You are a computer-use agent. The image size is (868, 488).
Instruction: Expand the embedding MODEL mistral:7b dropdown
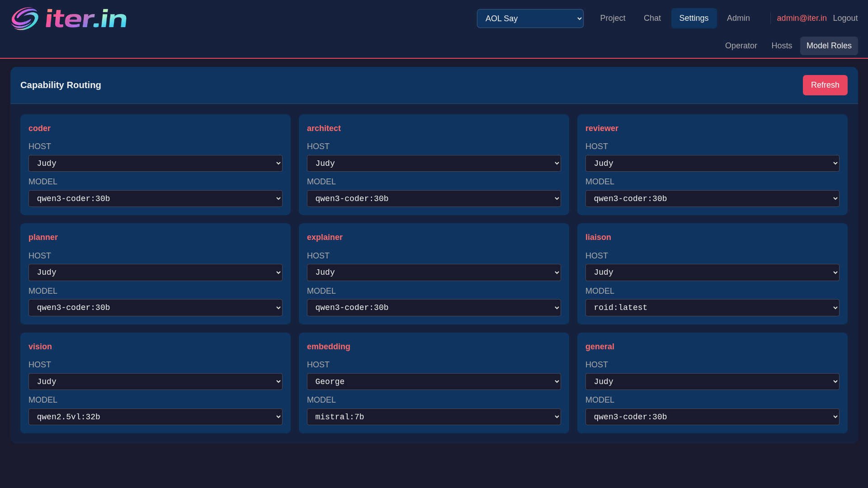coord(434,417)
